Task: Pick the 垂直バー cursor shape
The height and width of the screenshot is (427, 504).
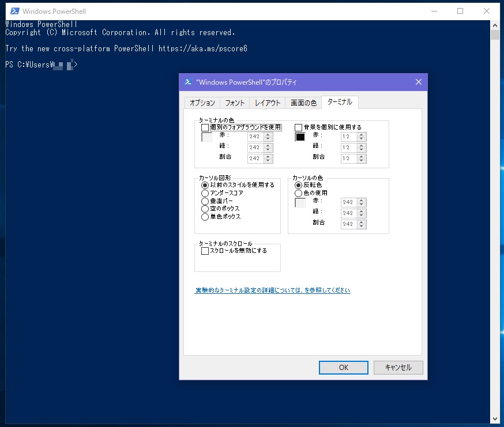Action: [205, 201]
